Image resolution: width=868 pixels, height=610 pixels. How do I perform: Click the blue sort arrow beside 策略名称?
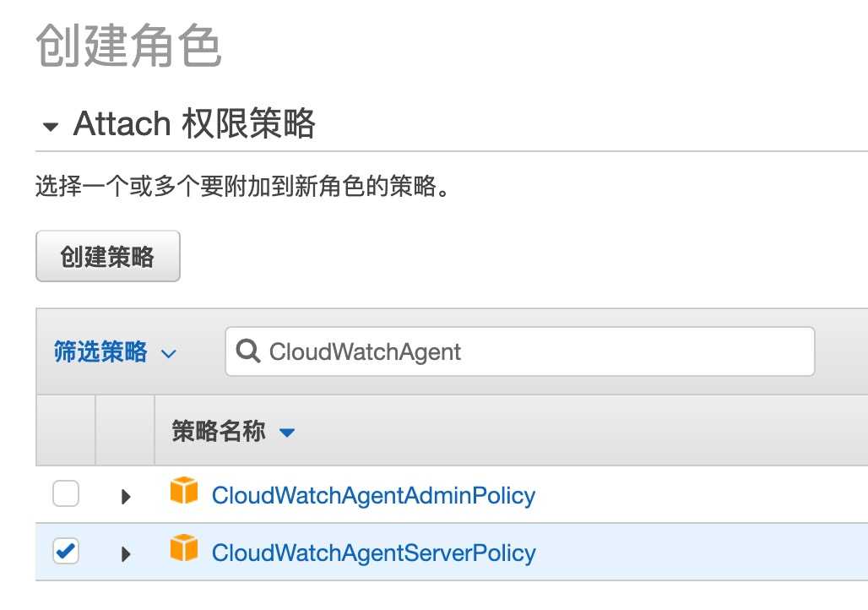pyautogui.click(x=287, y=433)
